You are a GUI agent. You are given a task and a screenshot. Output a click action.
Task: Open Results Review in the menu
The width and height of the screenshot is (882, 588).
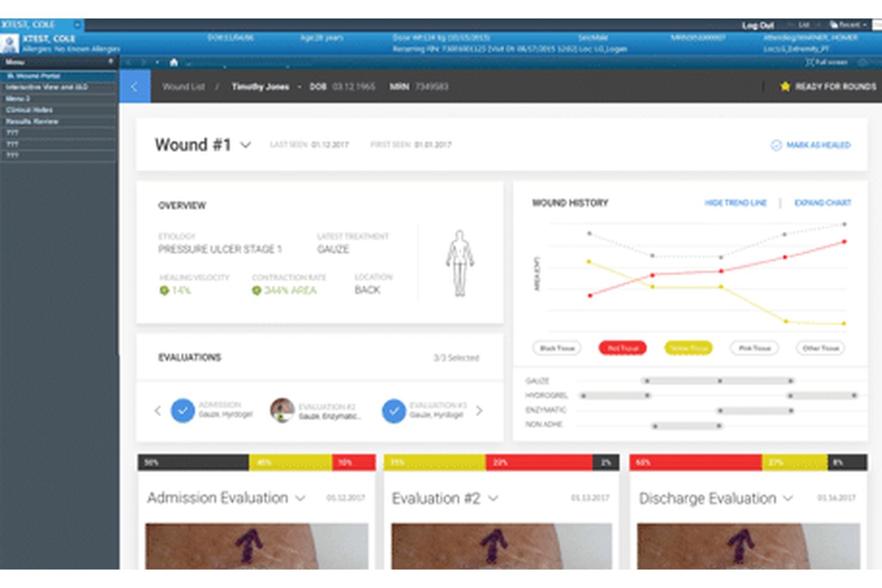58,121
